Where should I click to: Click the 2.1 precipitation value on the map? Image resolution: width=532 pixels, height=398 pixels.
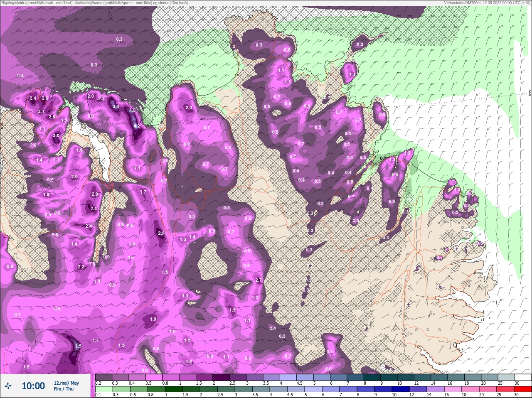pyautogui.click(x=41, y=112)
